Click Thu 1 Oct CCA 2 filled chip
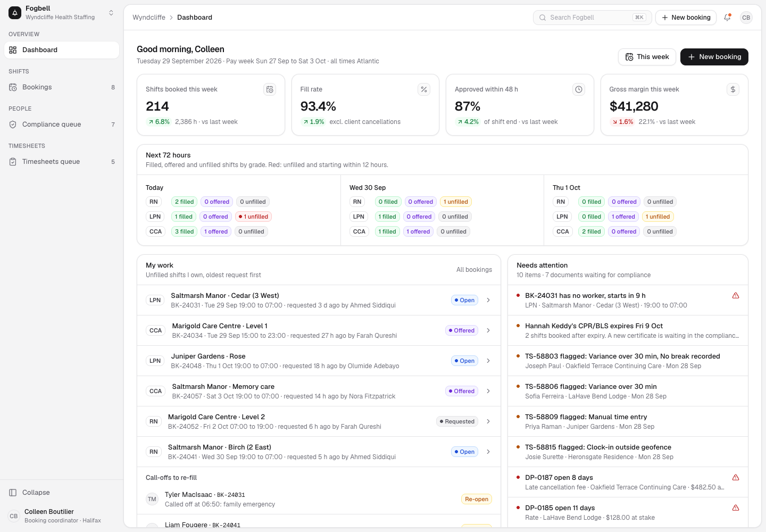Screen dimensions: 766x532 592,231
